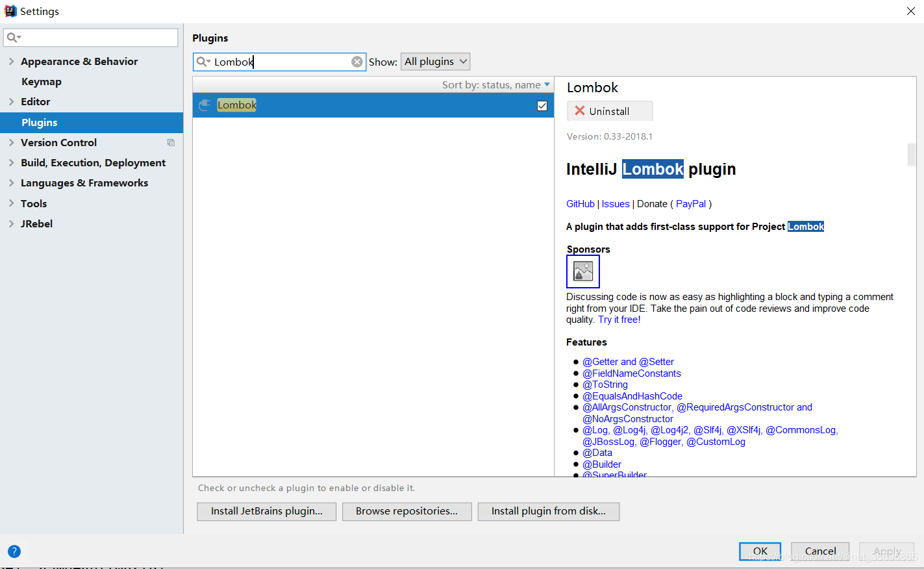Open Appearance & Behavior settings page

[79, 62]
